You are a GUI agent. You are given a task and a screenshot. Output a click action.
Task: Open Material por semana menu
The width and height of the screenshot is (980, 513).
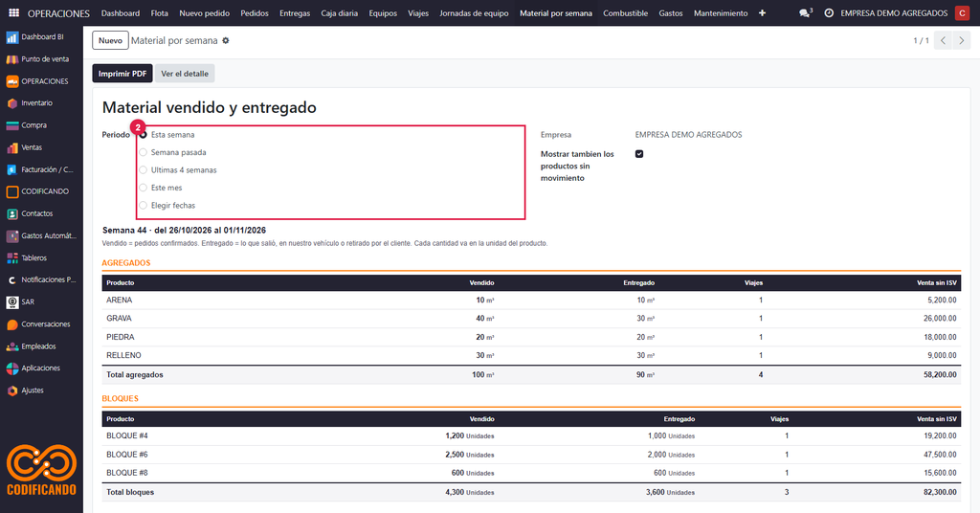[556, 13]
